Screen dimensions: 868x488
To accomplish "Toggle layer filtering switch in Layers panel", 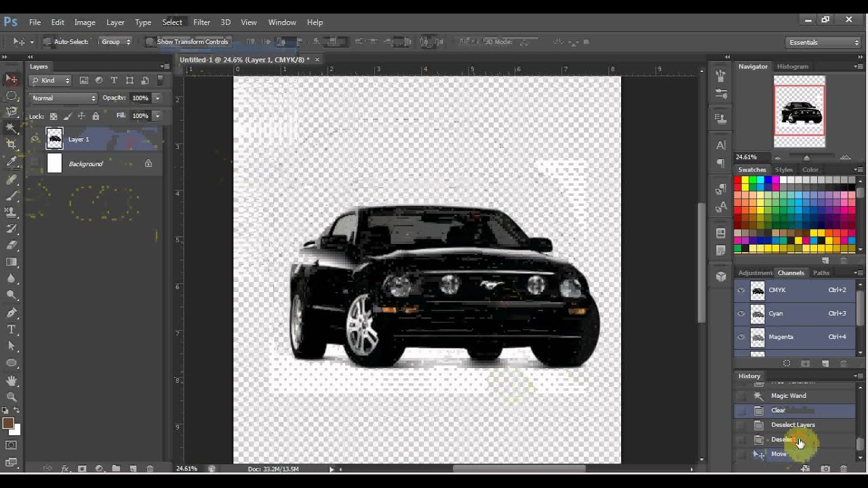I will [161, 79].
